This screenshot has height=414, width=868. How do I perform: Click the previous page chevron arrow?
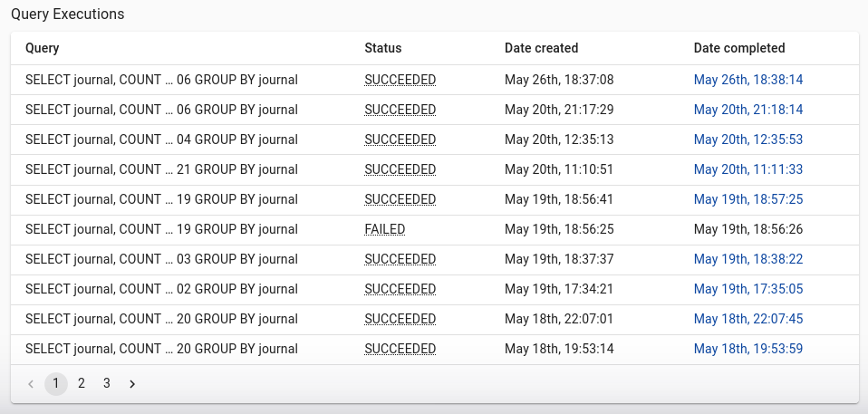point(31,383)
